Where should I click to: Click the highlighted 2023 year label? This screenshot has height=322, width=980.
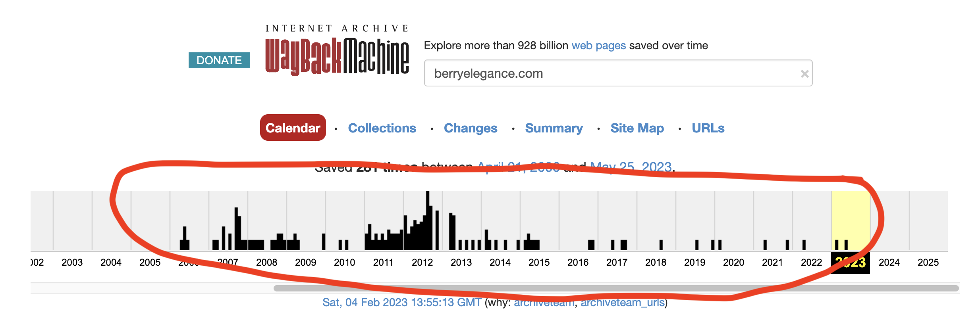(851, 263)
